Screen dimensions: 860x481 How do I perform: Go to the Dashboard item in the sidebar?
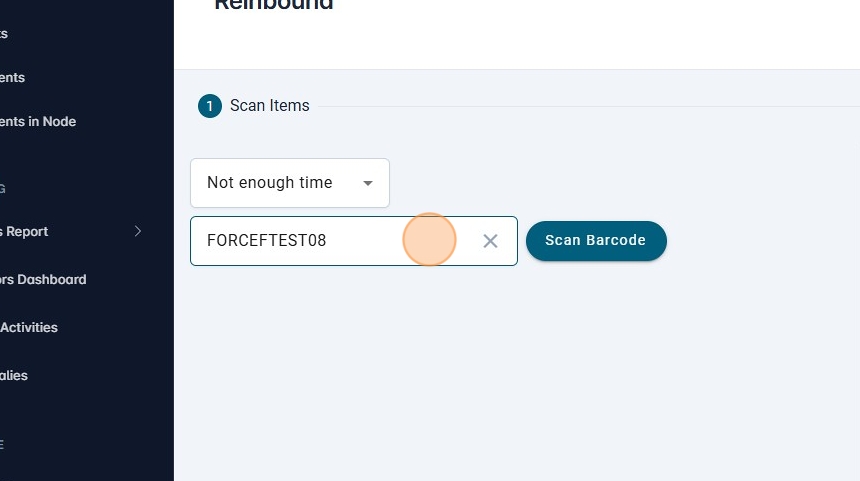43,280
